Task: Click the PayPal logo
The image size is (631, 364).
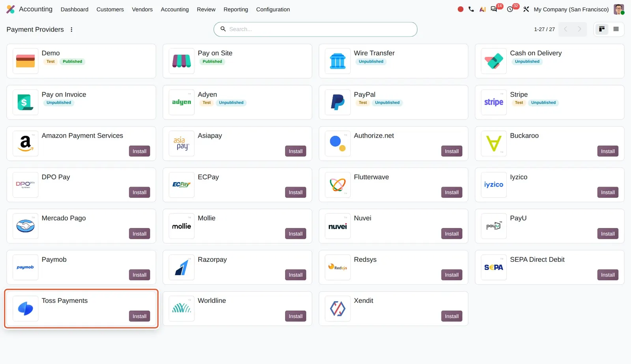Action: 338,102
